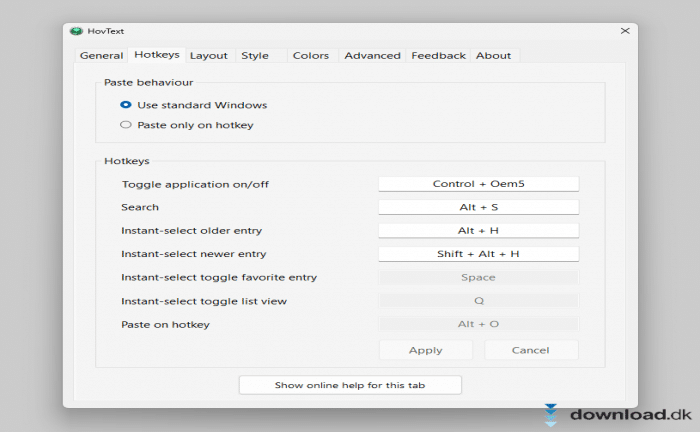Click the HovText window title text

pos(105,31)
